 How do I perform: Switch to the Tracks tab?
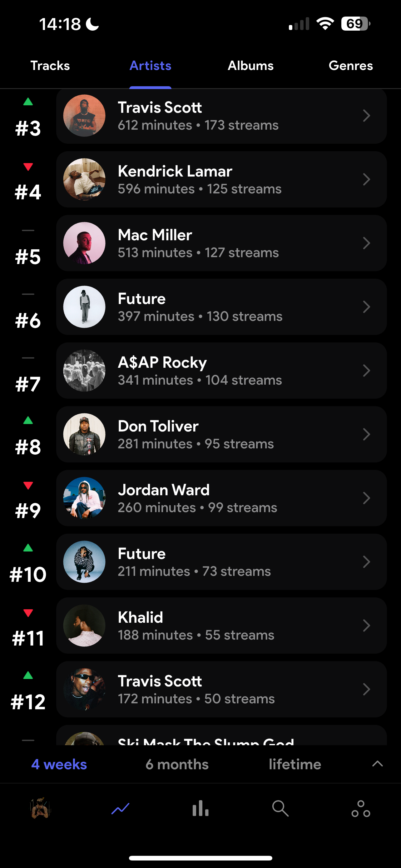(50, 66)
